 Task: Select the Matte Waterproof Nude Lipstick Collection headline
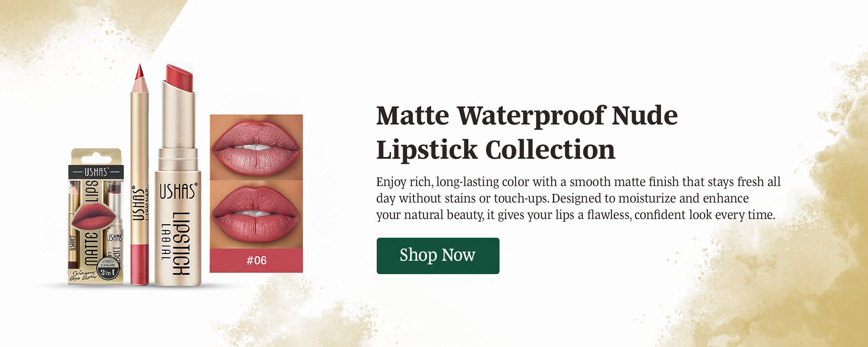(527, 132)
